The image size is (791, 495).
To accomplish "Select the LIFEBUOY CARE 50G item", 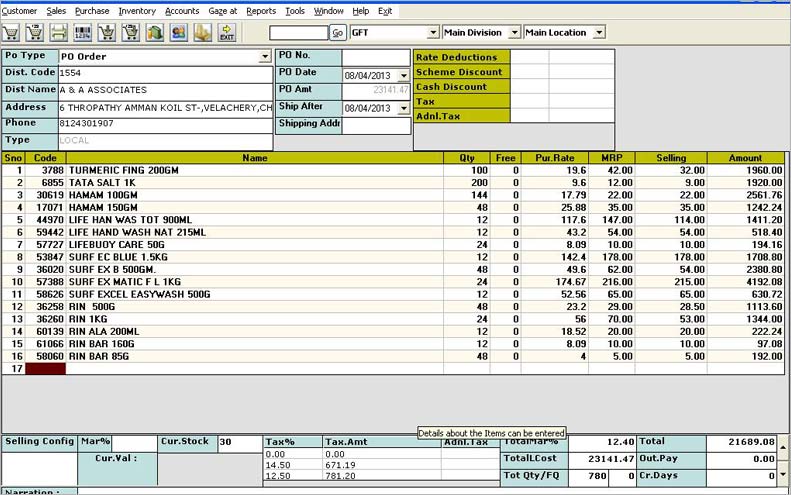I will point(392,245).
